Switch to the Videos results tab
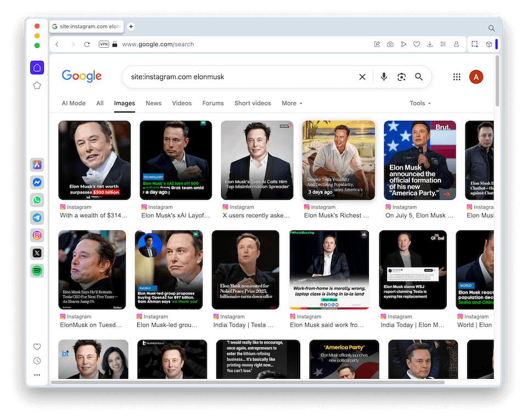Viewport: 527px width, 420px height. tap(182, 103)
